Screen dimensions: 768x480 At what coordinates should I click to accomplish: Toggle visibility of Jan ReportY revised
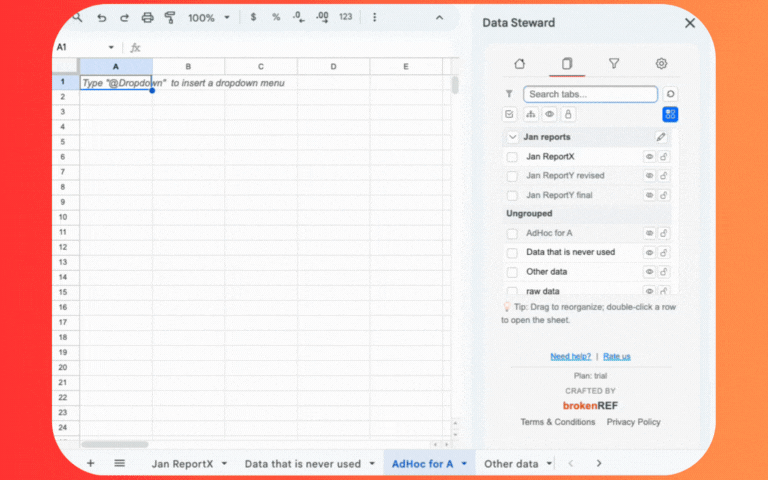649,175
